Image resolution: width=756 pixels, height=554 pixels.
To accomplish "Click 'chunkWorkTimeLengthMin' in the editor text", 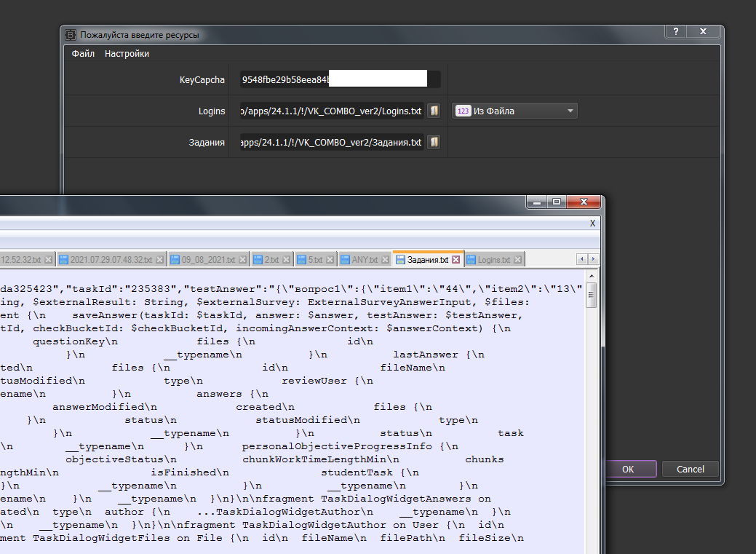I will (x=314, y=459).
